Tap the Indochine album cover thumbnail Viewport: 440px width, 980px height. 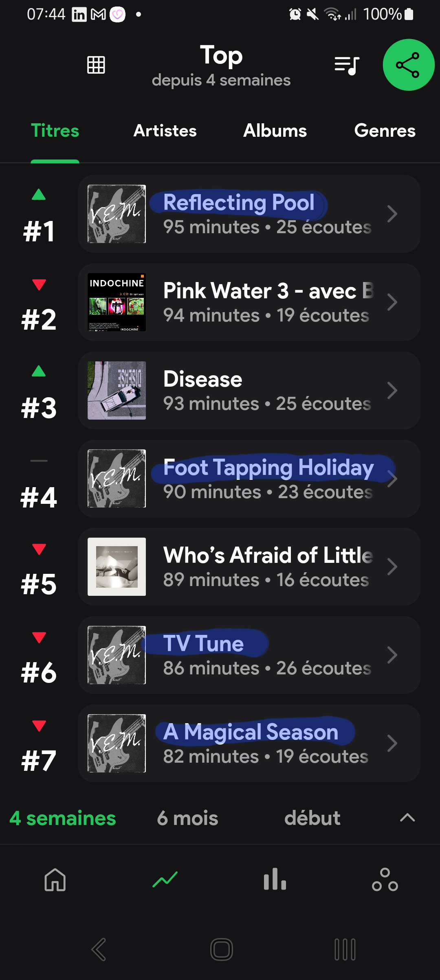117,302
